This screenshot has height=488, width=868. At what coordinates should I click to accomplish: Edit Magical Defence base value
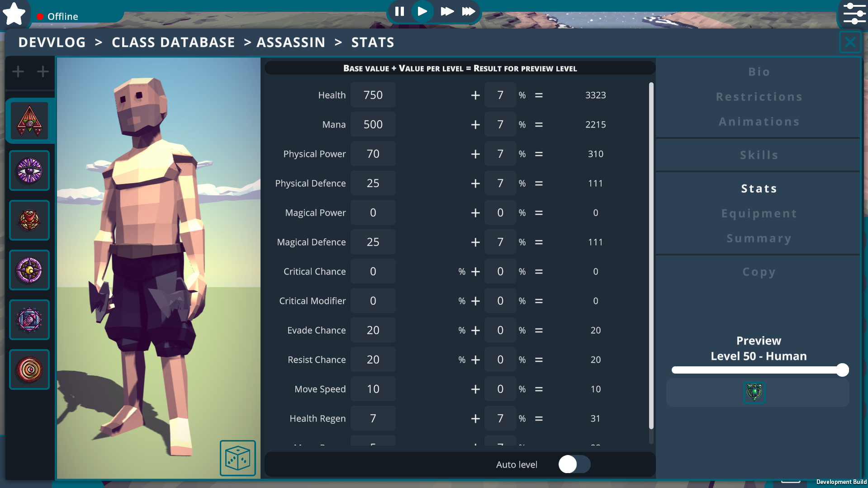(373, 242)
